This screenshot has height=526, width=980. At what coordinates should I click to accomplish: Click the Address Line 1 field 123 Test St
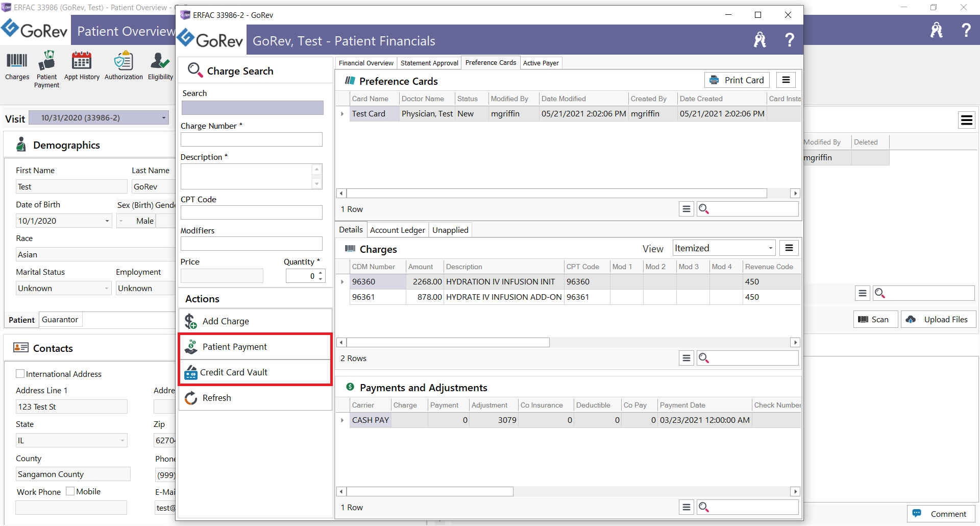[x=71, y=407]
